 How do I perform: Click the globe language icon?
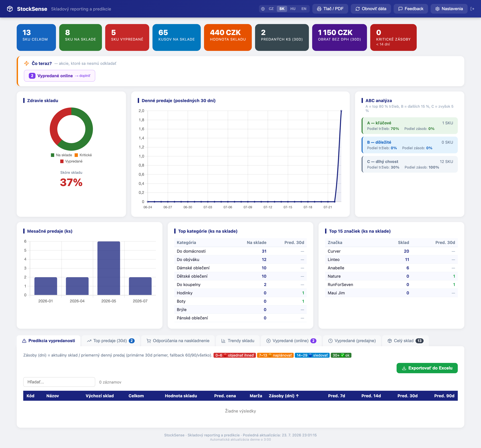point(263,9)
